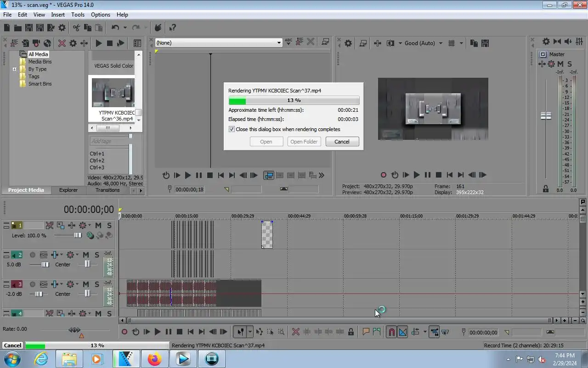
Task: Solo audio track 3
Action: point(97,284)
